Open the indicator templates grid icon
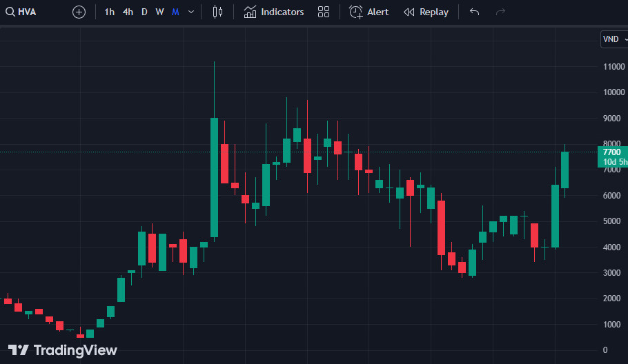 click(324, 12)
